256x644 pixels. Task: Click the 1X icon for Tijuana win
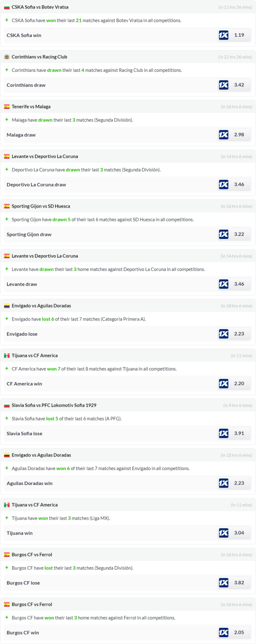click(x=224, y=533)
